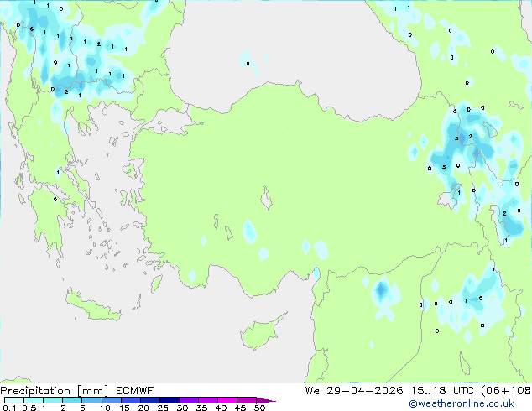Click the '30' legend scale value
532x411 pixels.
pyautogui.click(x=182, y=408)
